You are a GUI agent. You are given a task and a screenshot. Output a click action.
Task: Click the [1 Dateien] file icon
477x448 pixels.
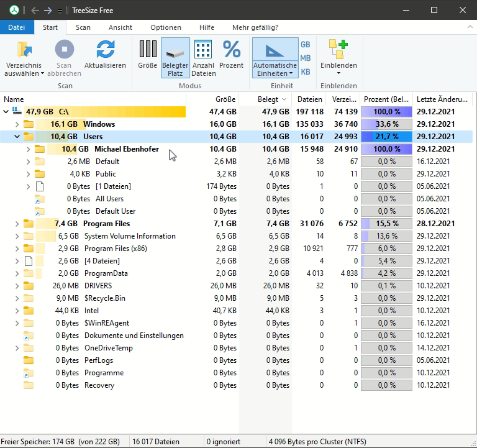[x=40, y=186]
